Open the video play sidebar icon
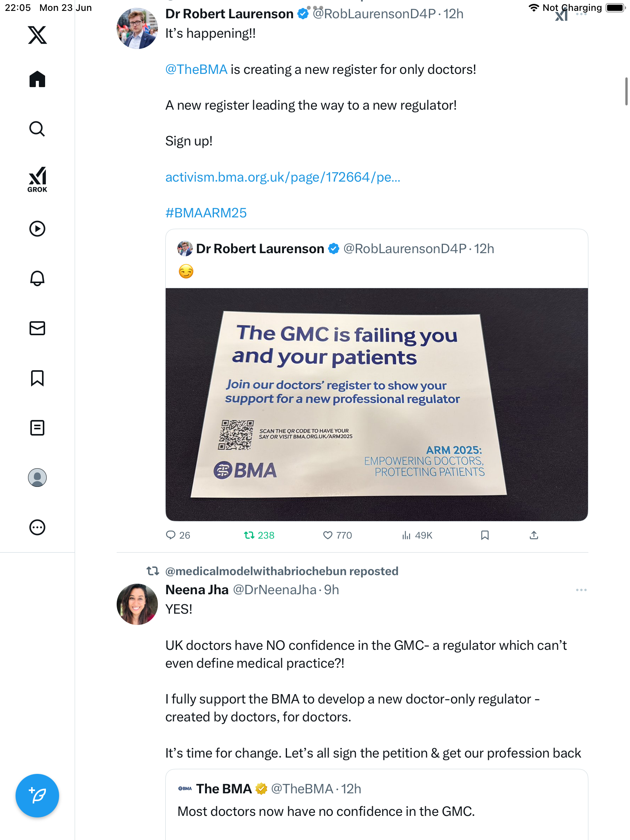The image size is (630, 840). [x=37, y=229]
